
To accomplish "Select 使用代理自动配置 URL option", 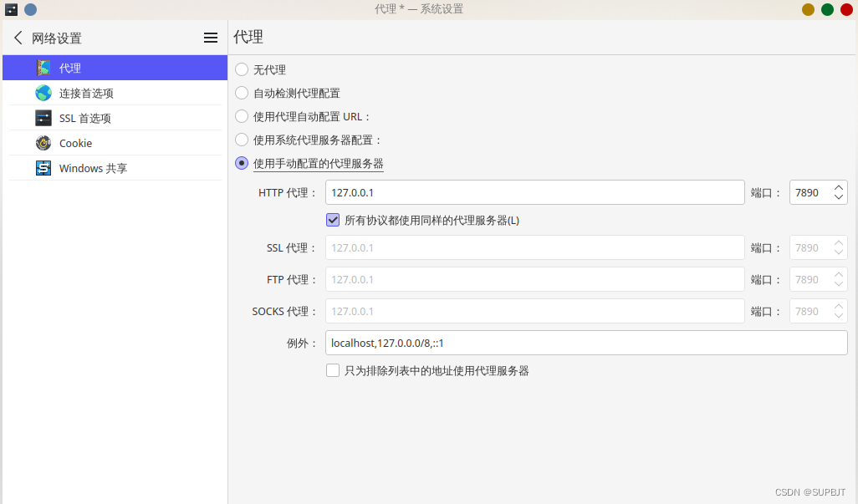I will [242, 116].
